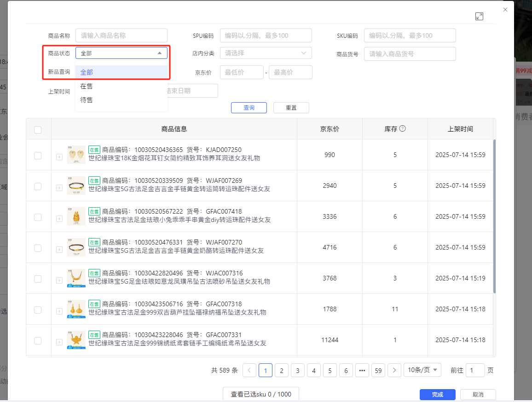Select checkbox for product GFAC007418

pos(38,217)
